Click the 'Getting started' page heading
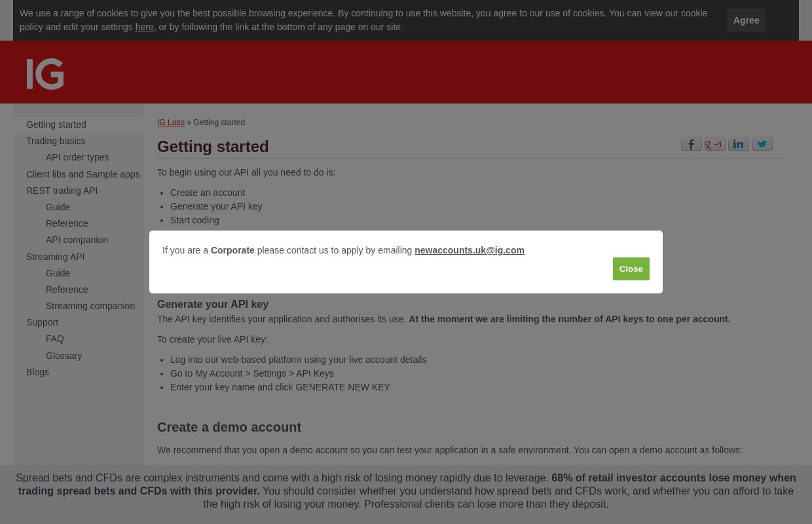 point(213,147)
